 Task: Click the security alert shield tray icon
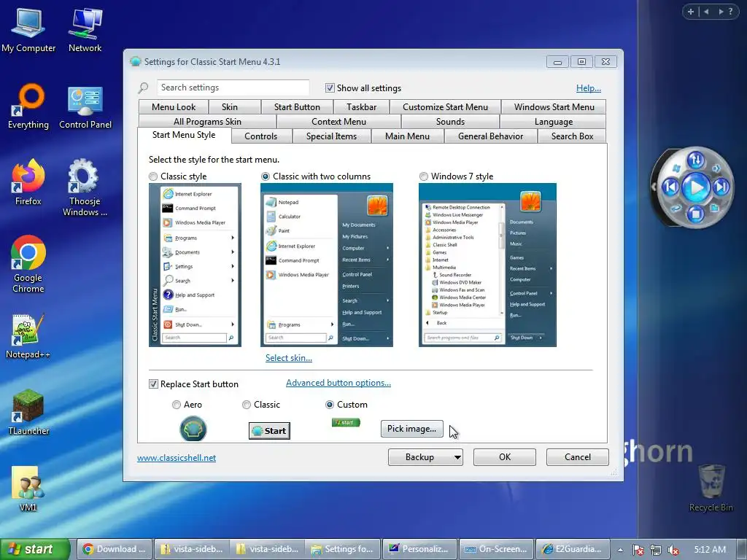(638, 550)
